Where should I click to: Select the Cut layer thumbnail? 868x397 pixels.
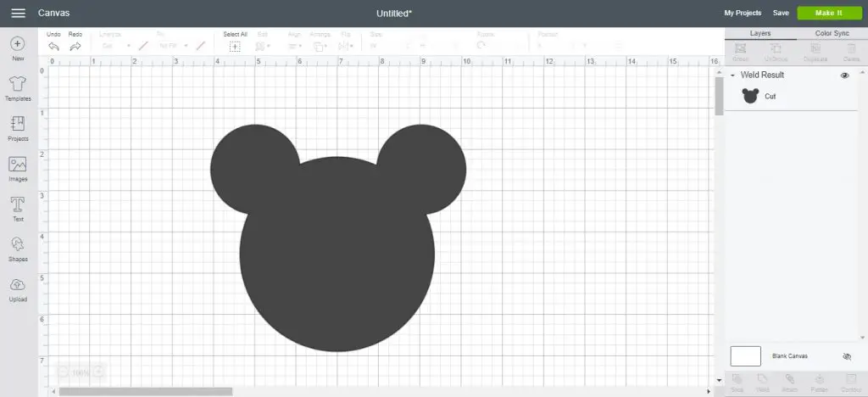point(750,96)
